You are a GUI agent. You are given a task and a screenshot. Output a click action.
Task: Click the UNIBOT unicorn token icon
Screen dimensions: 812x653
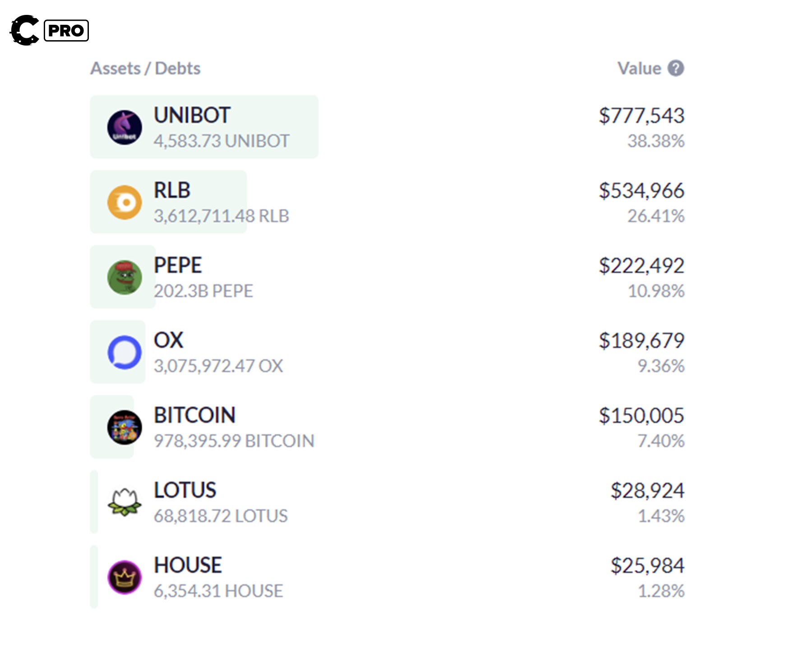tap(125, 127)
